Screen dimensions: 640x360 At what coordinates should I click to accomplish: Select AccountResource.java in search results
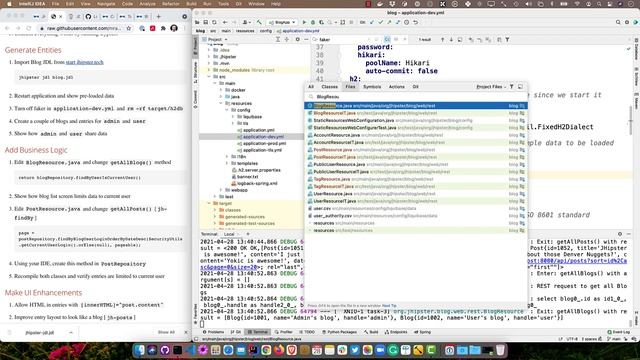(x=416, y=135)
